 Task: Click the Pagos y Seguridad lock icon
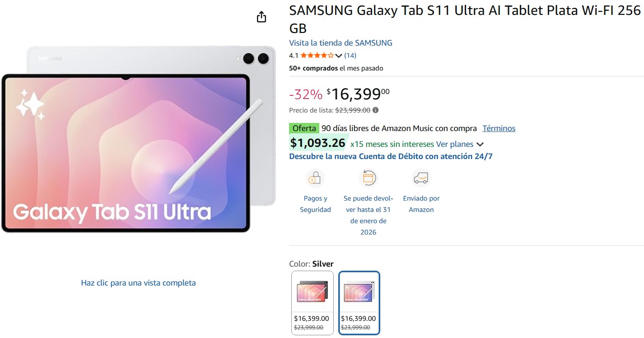pyautogui.click(x=315, y=178)
